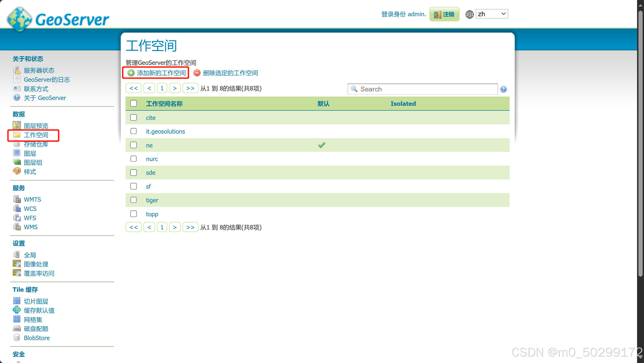
Task: Open the tiger workspace link
Action: pos(152,200)
